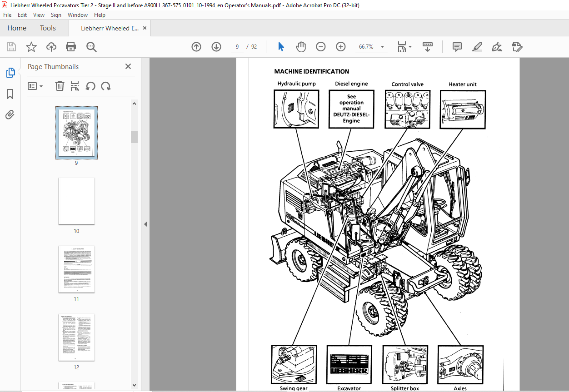Open thumbnail options dropdown menu
The image size is (569, 392).
pyautogui.click(x=35, y=86)
